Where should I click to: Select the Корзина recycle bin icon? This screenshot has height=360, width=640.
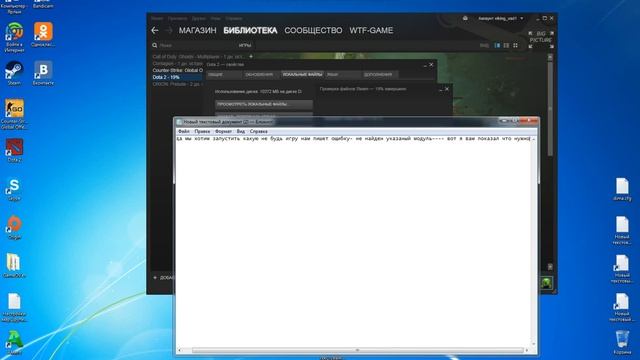[622, 343]
